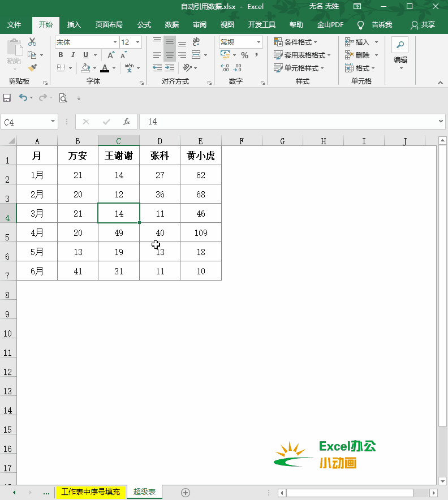Open 套用表格格式 table format menu
This screenshot has height=500, width=448.
click(302, 55)
